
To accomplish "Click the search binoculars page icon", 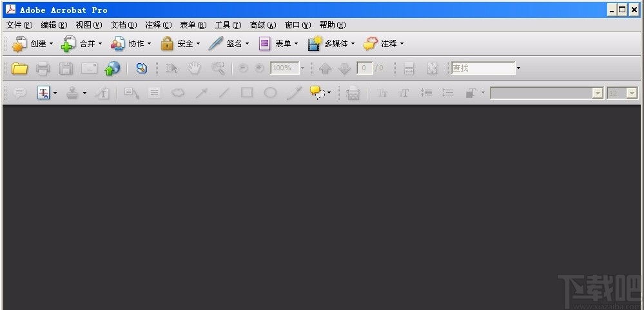I will 142,68.
